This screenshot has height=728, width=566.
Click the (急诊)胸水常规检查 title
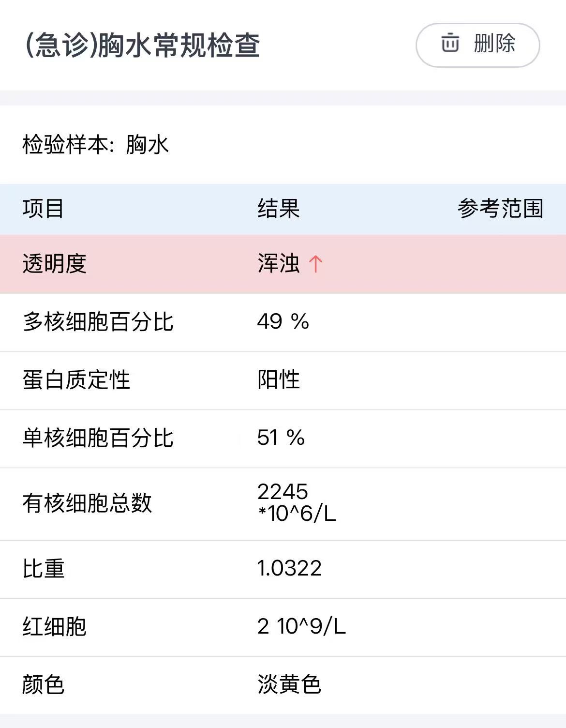pyautogui.click(x=142, y=45)
